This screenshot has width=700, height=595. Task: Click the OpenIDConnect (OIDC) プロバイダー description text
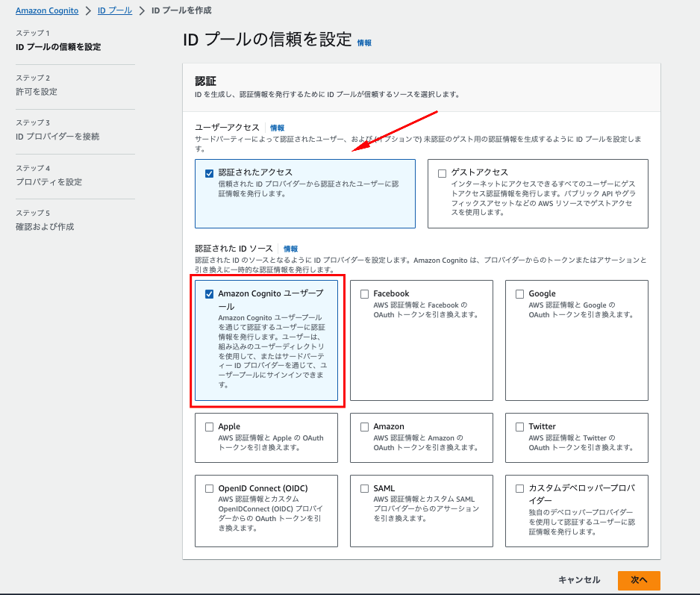(271, 514)
